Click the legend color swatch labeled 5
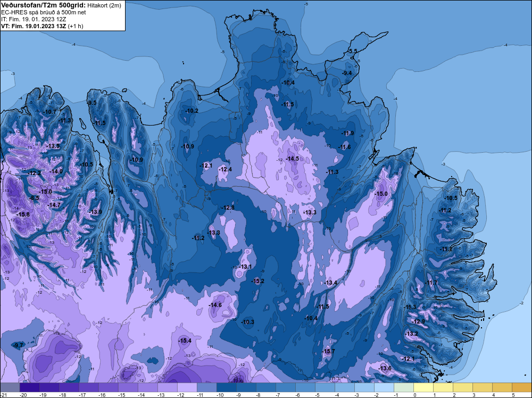Viewport: 532px width, 398px height. 522,387
